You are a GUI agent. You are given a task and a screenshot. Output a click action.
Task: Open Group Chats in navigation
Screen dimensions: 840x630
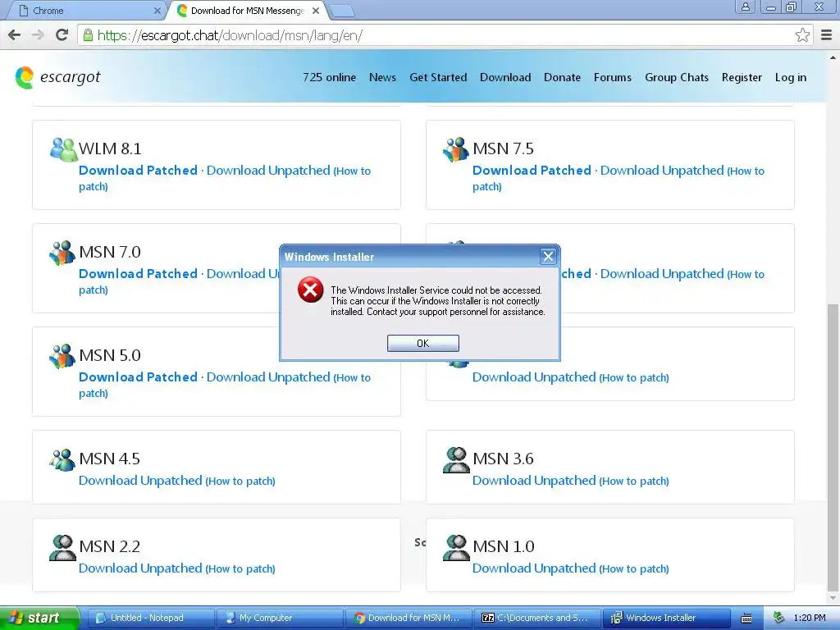point(677,78)
